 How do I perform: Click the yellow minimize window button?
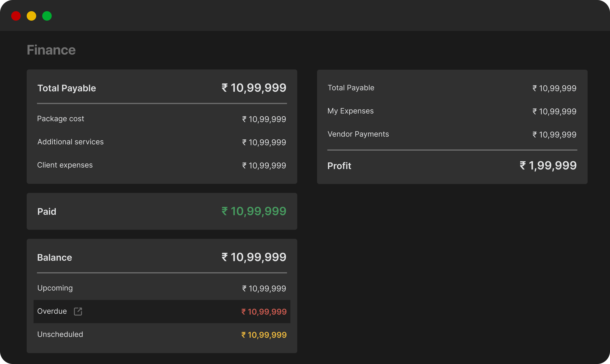pos(31,16)
